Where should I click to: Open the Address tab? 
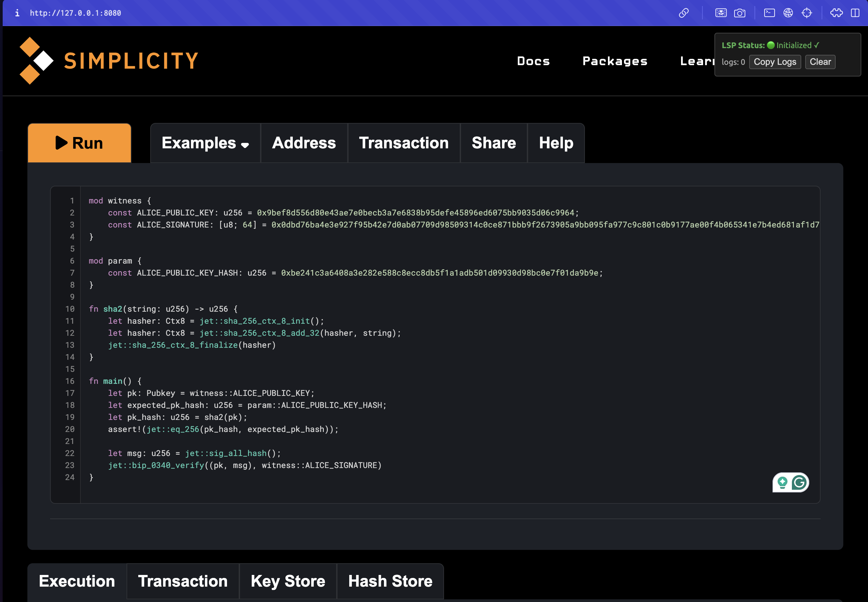tap(304, 143)
